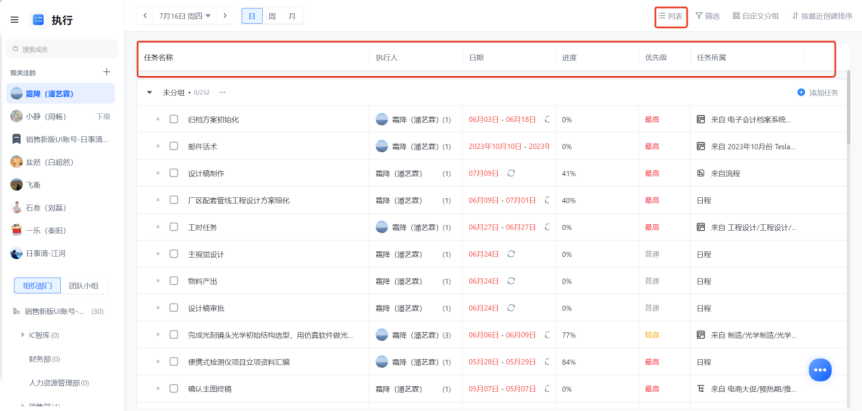862x411 pixels.
Task: Click project icon beside 来自 2023年10月份 Tesla
Action: [x=701, y=146]
